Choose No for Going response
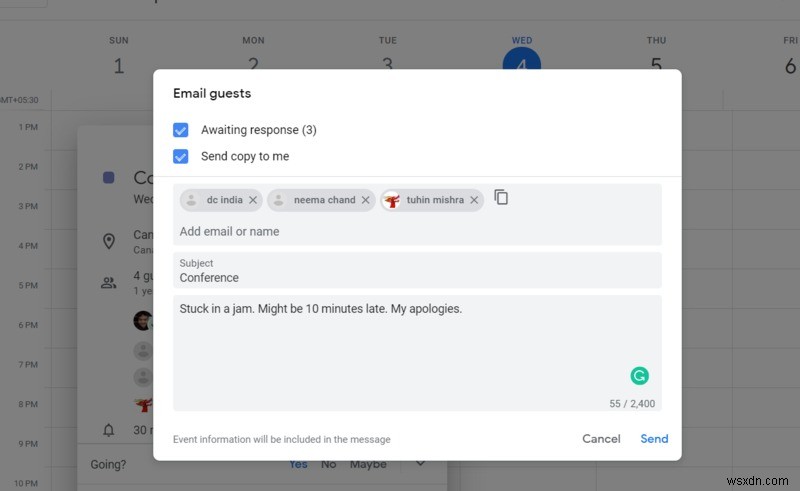The width and height of the screenshot is (800, 491). point(329,464)
